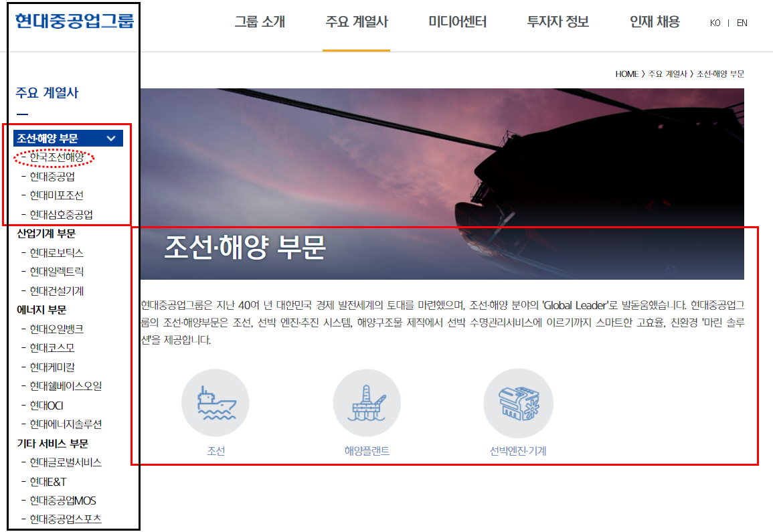This screenshot has height=532, width=773.
Task: Switch language to KO
Action: point(715,23)
